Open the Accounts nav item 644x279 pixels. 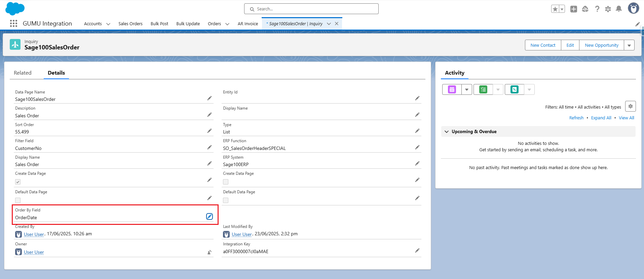pyautogui.click(x=93, y=24)
